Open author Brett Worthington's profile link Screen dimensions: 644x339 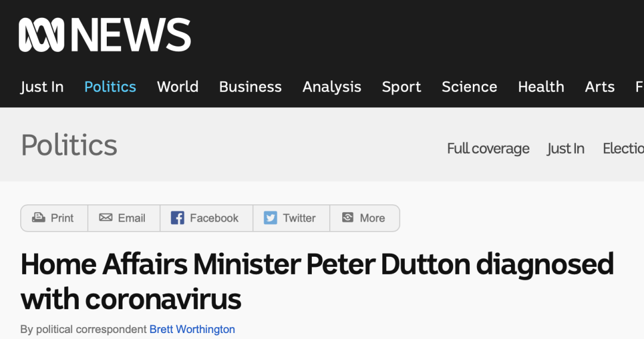click(x=192, y=329)
